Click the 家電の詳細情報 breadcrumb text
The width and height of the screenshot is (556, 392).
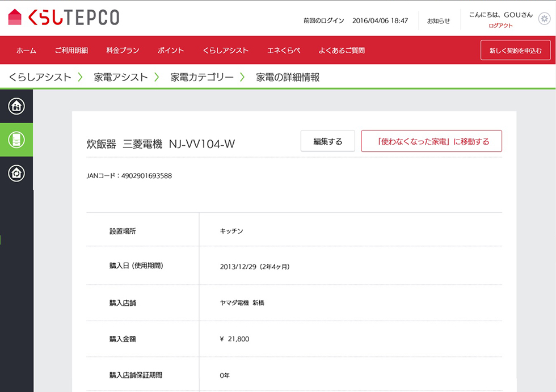click(x=288, y=77)
